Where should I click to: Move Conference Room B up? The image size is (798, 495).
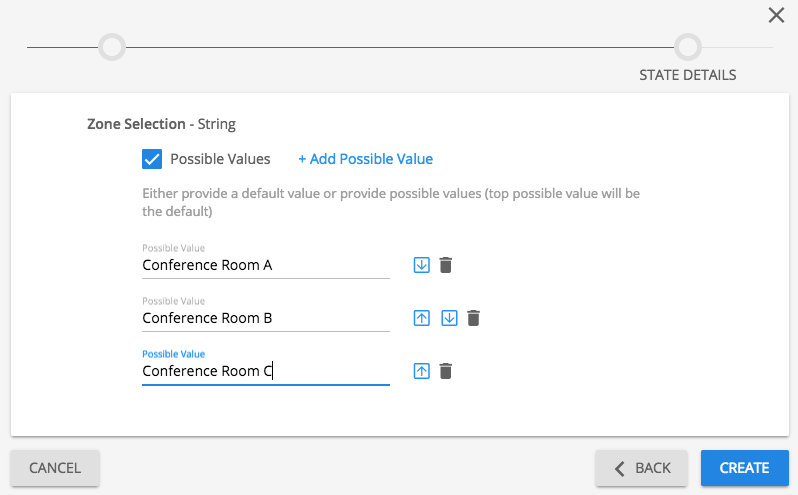(422, 318)
